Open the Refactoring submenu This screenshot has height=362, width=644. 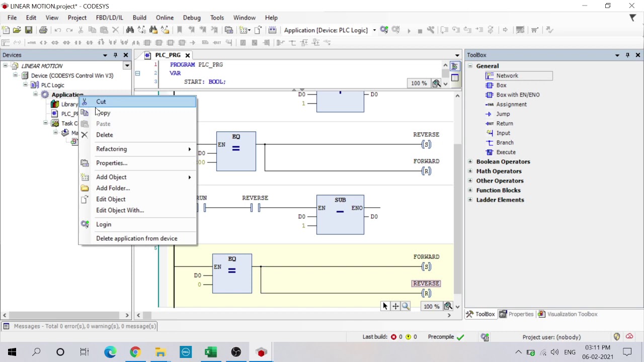tap(137, 149)
